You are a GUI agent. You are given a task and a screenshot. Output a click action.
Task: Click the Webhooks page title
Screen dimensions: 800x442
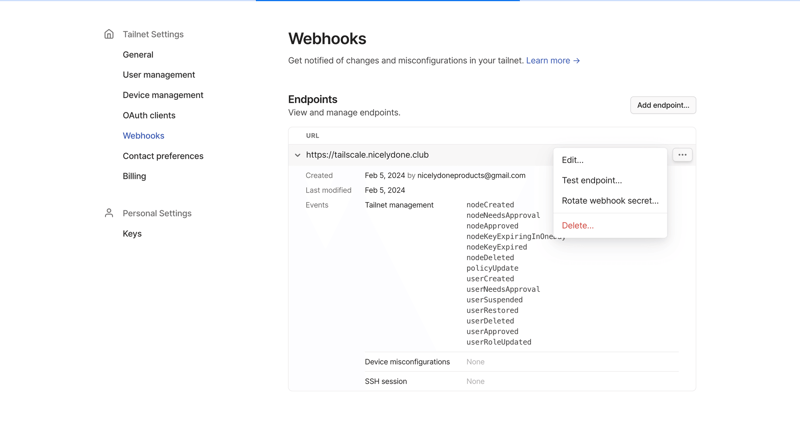click(x=327, y=39)
